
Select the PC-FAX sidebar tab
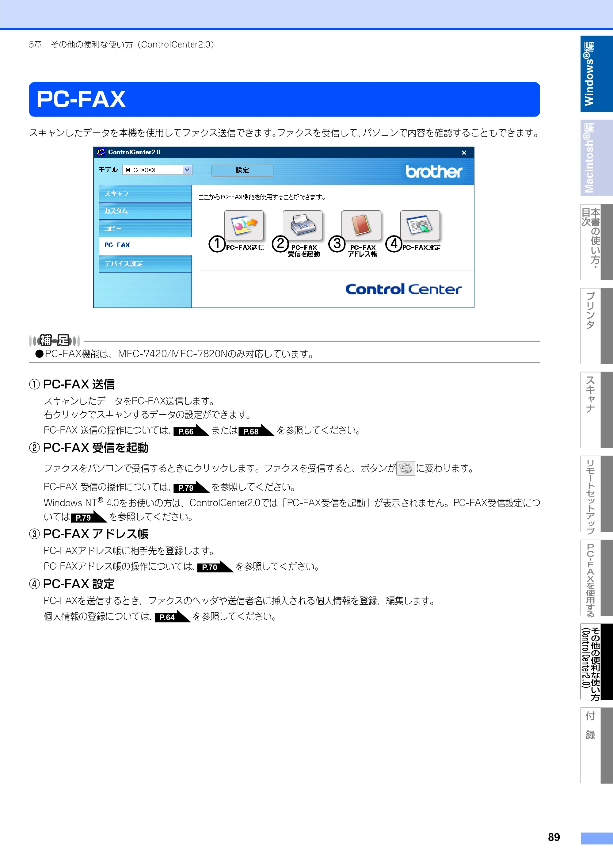pos(146,245)
